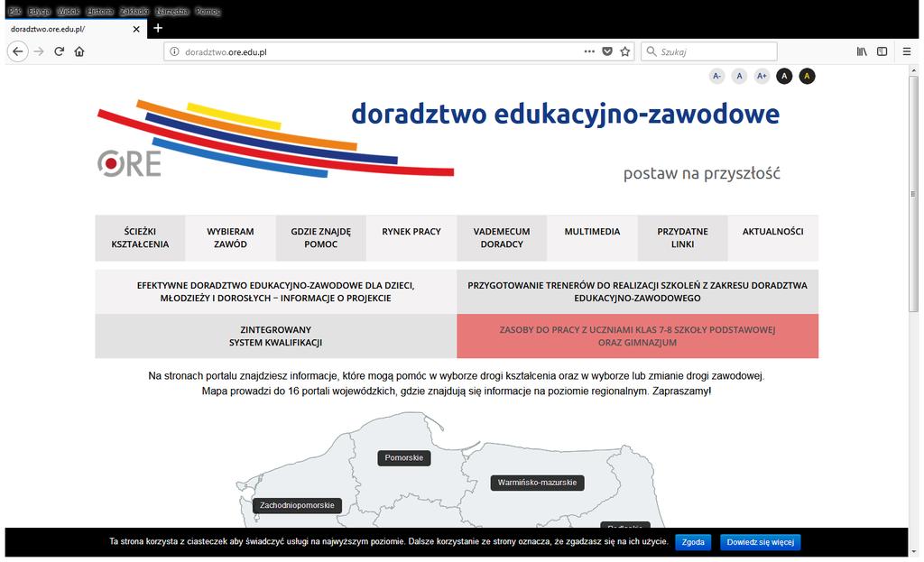Increase font size with A+ button

point(762,76)
